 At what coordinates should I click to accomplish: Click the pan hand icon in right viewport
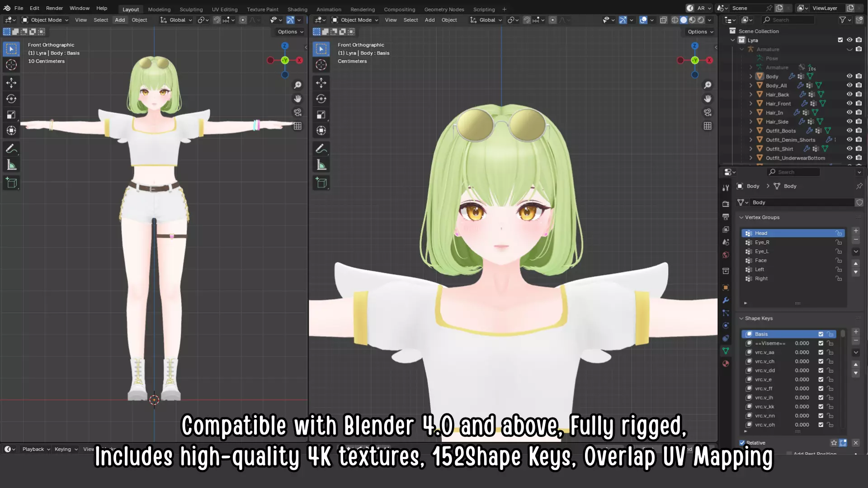point(708,99)
